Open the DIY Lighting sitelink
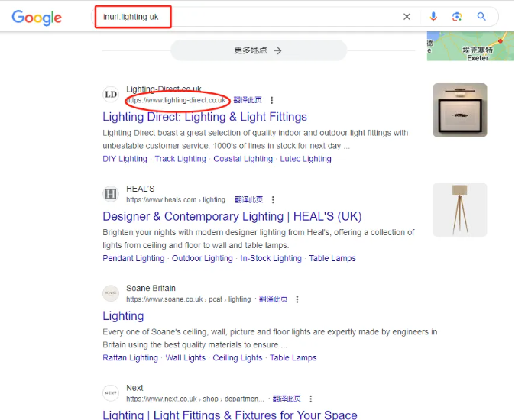The image size is (525, 420). [x=125, y=159]
